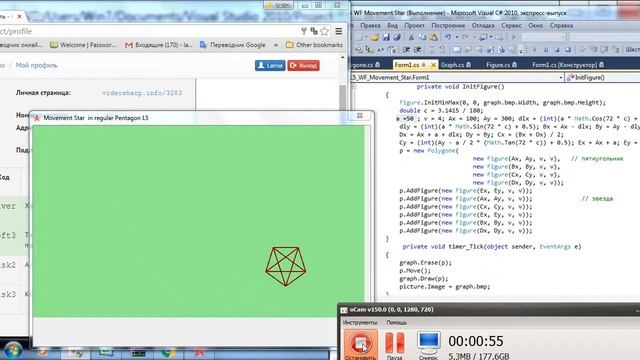Open Переводчик Google bookmark
Image resolution: width=640 pixels, height=360 pixels.
233,45
